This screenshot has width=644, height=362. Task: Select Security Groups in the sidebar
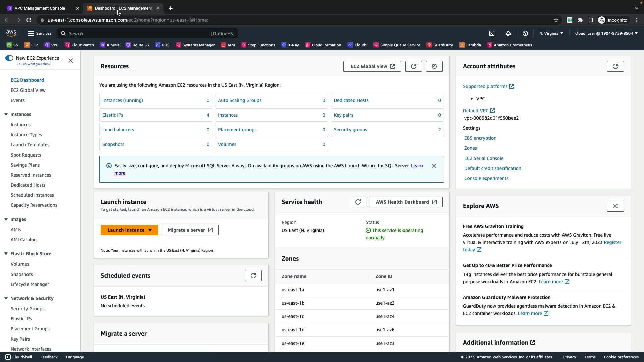point(28,309)
